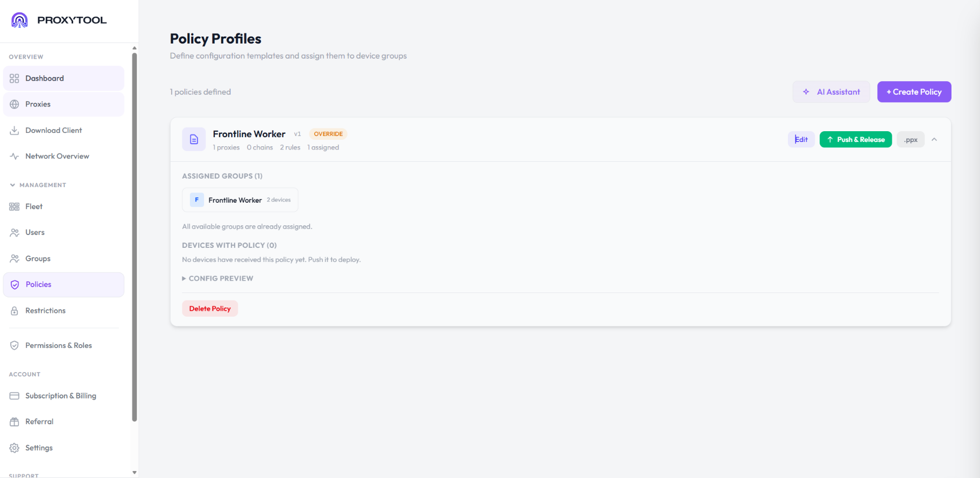The width and height of the screenshot is (980, 478).
Task: Click the sparkle icon on AI Assistant
Action: point(806,92)
